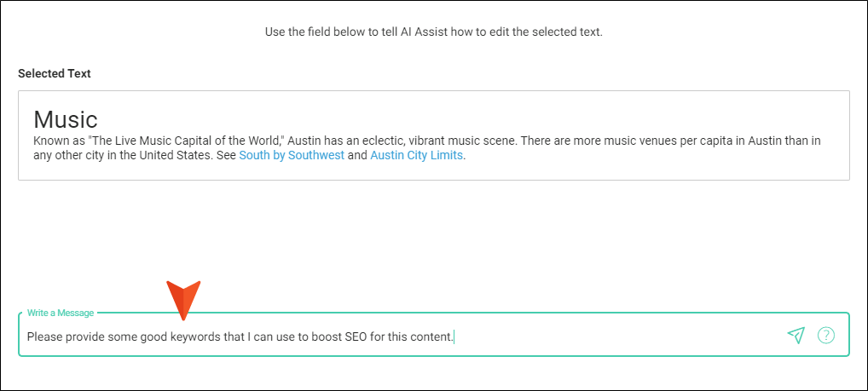Open help via question mark icon
Viewport: 868px width, 391px height.
(x=826, y=335)
